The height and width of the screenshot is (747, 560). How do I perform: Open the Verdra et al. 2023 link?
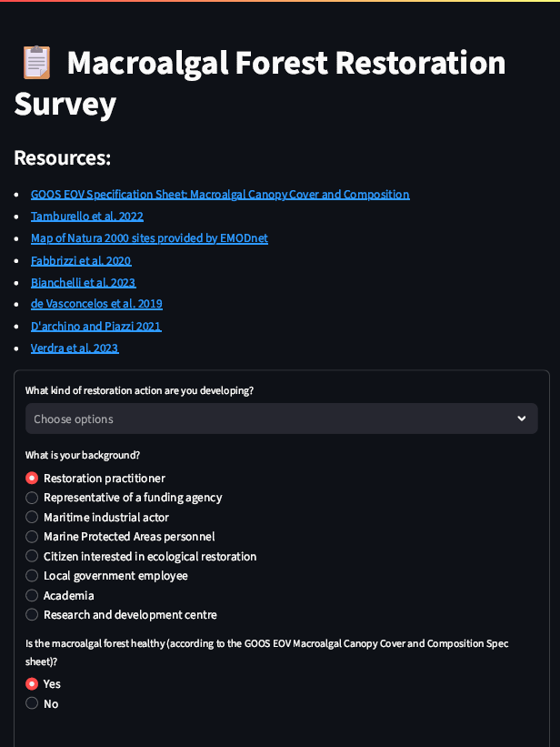point(75,348)
